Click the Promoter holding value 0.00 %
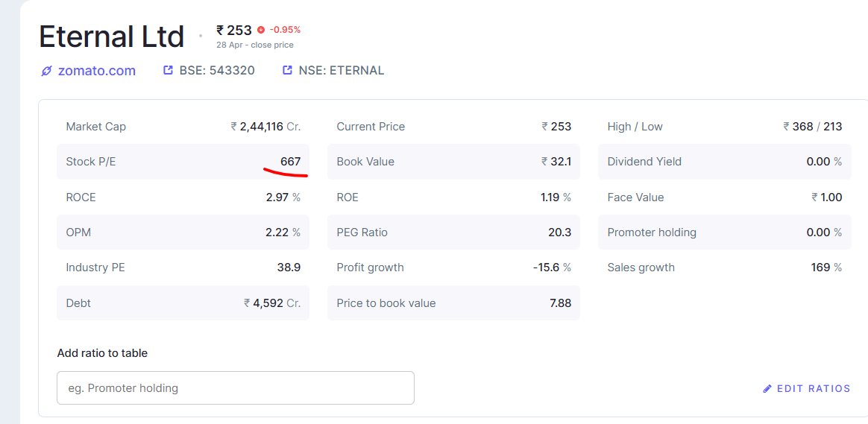The height and width of the screenshot is (424, 868). tap(824, 232)
